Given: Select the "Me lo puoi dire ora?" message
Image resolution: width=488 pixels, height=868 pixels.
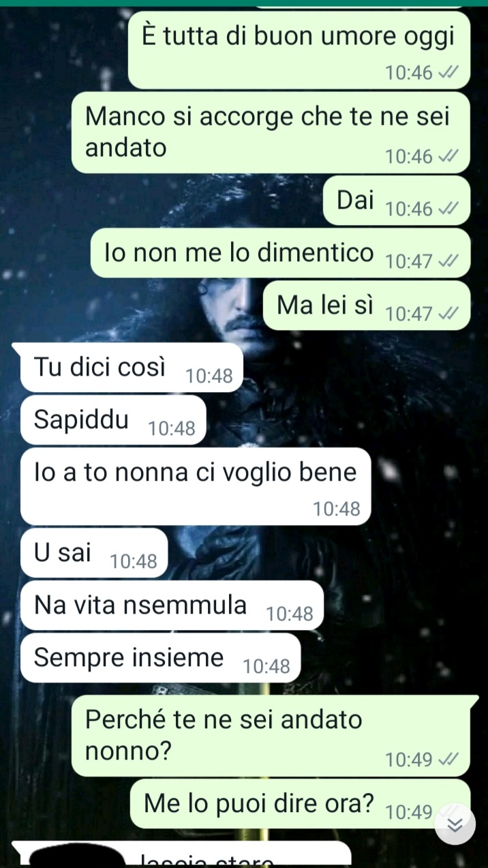Looking at the screenshot, I should (300, 805).
